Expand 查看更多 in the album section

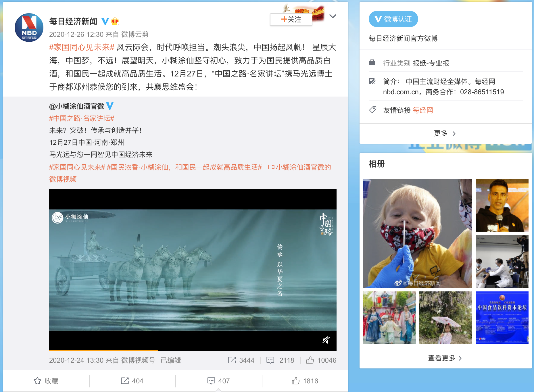(445, 358)
